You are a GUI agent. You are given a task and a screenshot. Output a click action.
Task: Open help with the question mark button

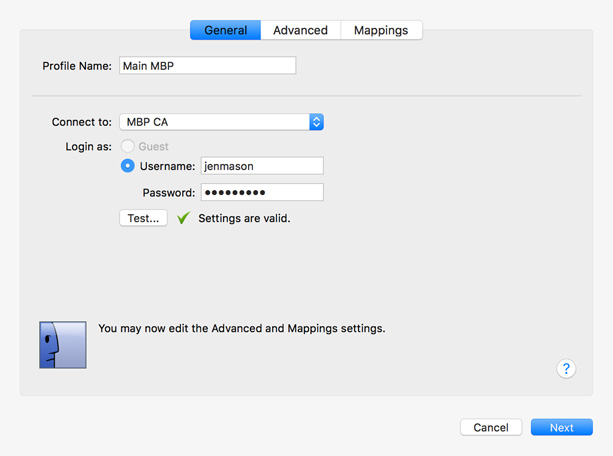click(x=566, y=368)
